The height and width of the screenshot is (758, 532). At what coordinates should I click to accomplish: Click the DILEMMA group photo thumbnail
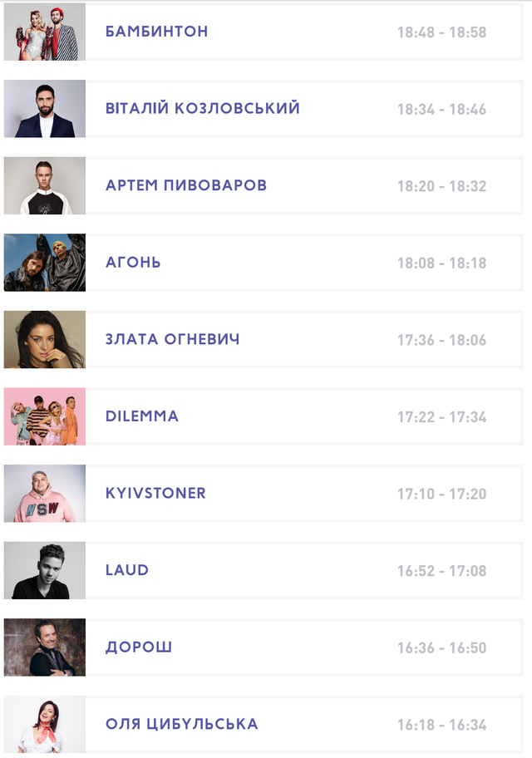[x=45, y=416]
